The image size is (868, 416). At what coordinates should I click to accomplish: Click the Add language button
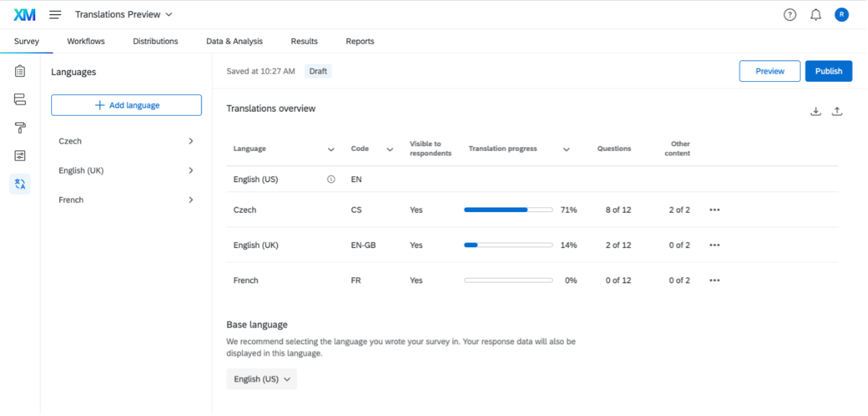click(126, 105)
